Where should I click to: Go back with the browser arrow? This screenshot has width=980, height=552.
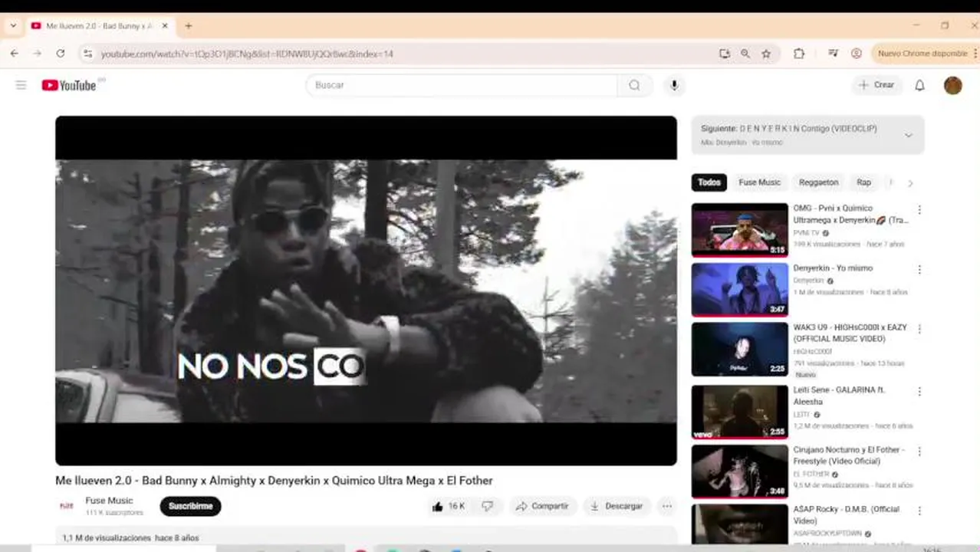point(15,54)
